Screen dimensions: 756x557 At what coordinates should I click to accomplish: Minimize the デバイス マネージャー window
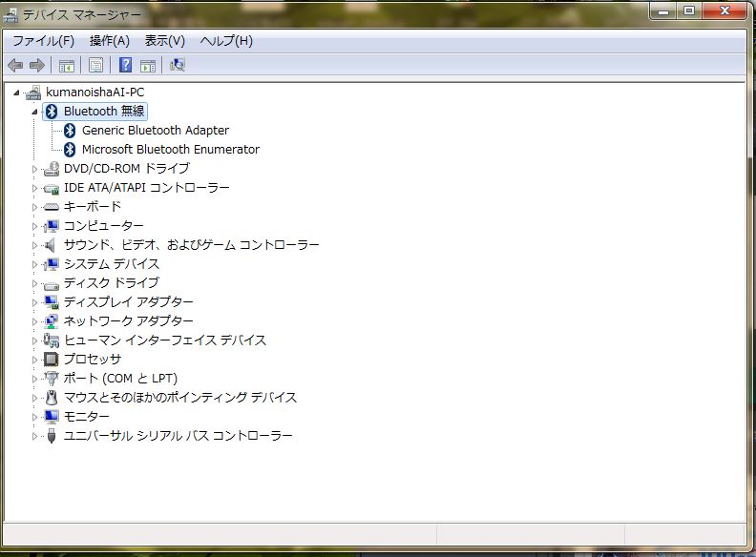pyautogui.click(x=664, y=11)
